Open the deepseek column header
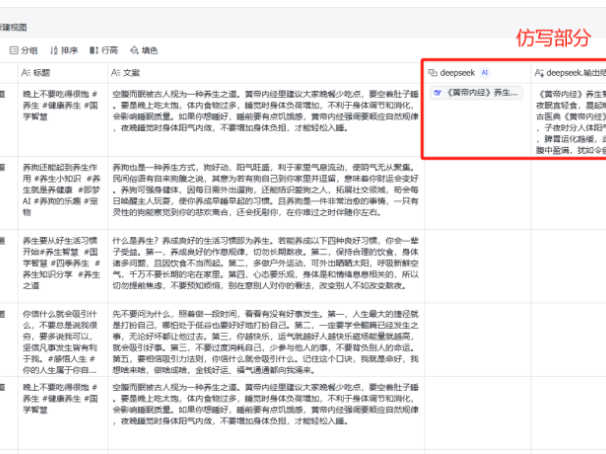This screenshot has width=606, height=454. coord(477,73)
